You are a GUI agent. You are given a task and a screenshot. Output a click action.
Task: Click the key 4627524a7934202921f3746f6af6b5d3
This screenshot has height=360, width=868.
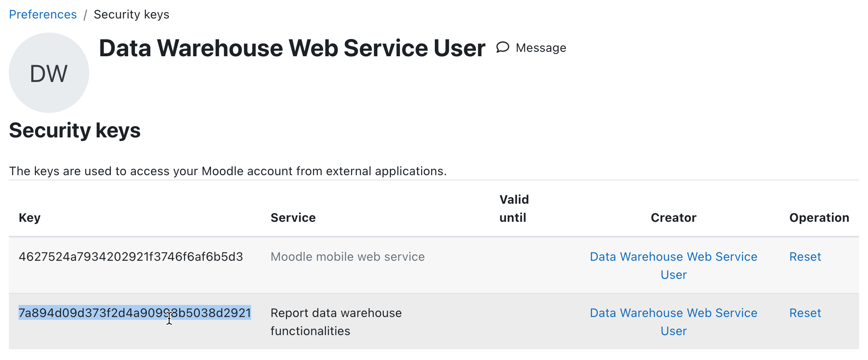point(131,257)
